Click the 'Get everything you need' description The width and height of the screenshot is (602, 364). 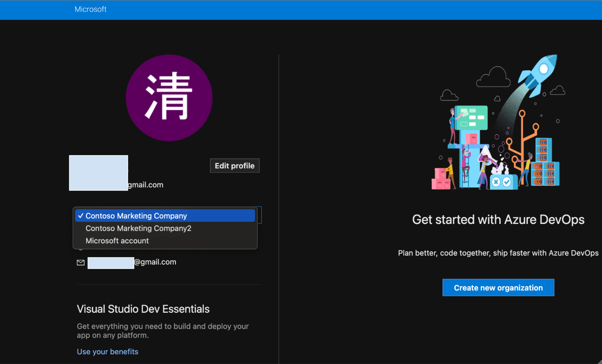[163, 331]
